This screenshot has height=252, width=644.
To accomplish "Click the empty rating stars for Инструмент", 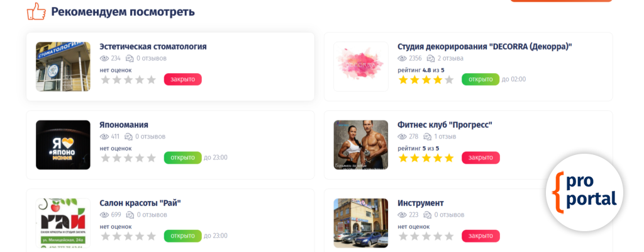I will 426,236.
